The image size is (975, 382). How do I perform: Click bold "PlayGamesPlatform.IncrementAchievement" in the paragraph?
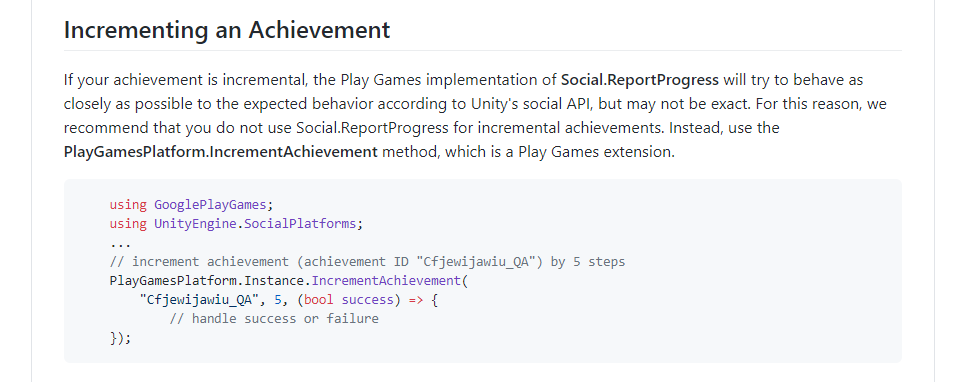coord(220,152)
